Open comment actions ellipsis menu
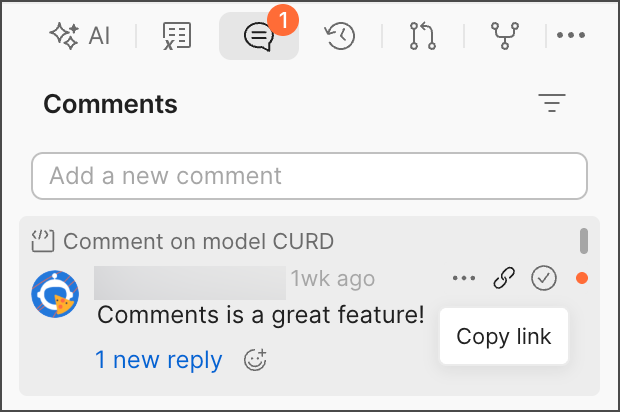The image size is (620, 412). 464,279
